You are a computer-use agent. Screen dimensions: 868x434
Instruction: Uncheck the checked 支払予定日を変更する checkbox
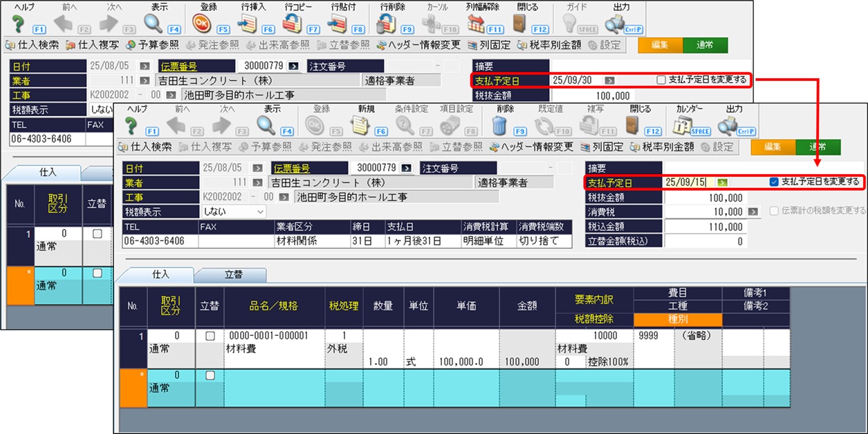click(774, 182)
